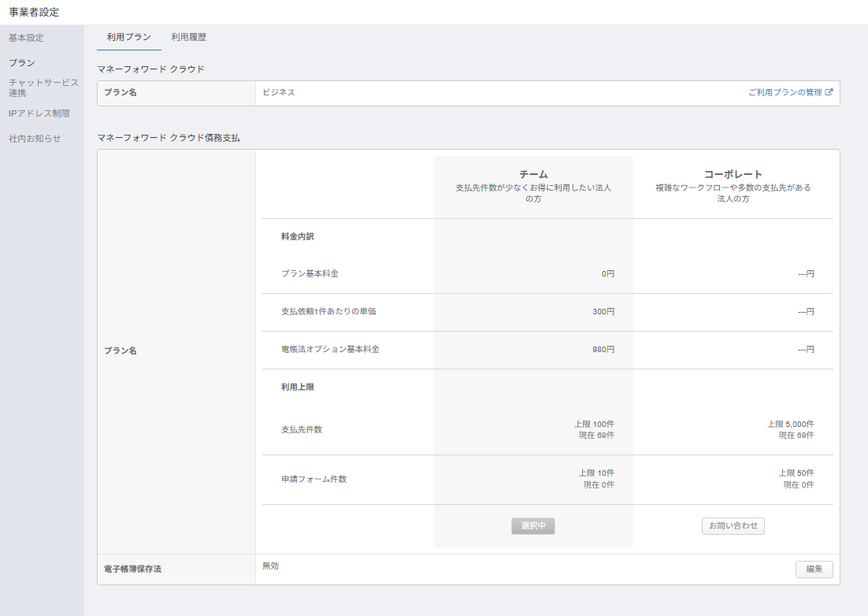Image resolution: width=868 pixels, height=616 pixels.
Task: Click the 300円 unit price value
Action: tap(603, 312)
